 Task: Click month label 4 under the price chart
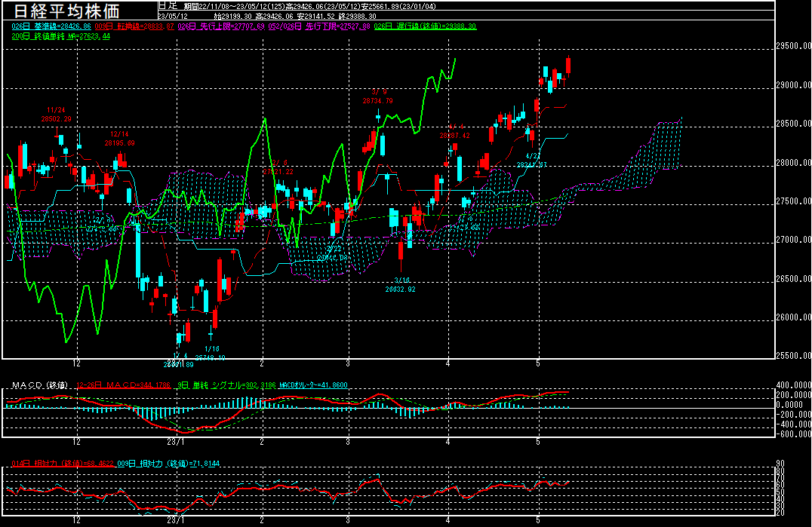(448, 363)
